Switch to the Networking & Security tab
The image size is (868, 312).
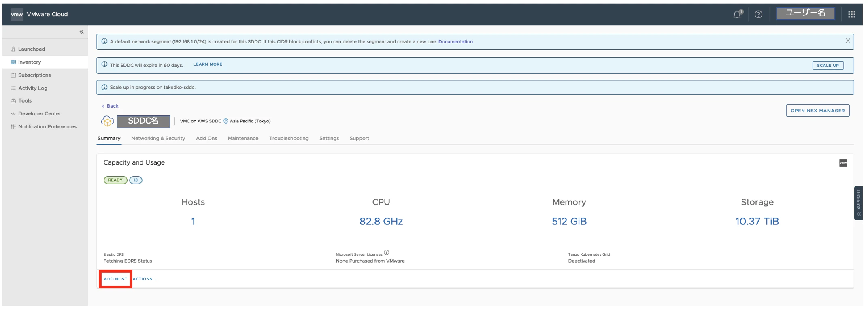[158, 139]
